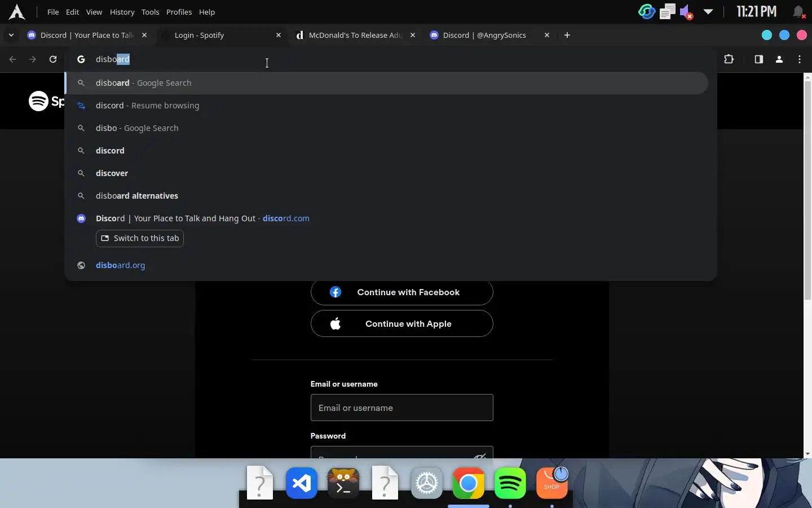Close the Discord Your Place to Talk tab
This screenshot has width=812, height=508.
click(x=144, y=35)
